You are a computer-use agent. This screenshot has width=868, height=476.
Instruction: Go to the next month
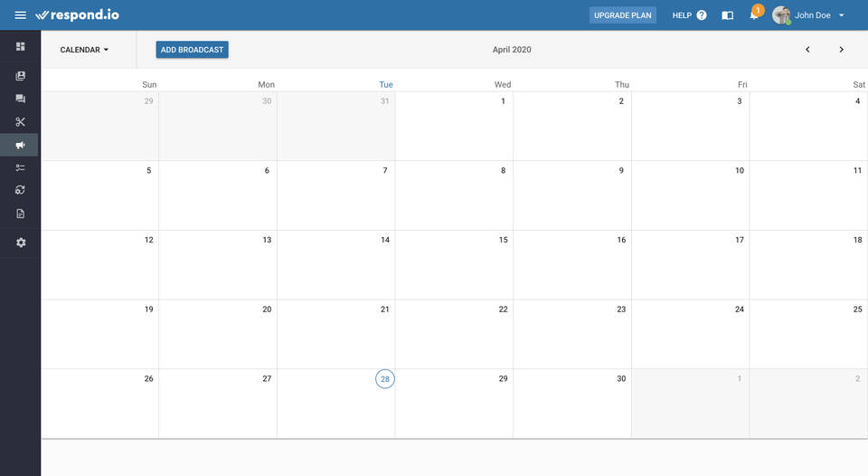click(x=841, y=50)
